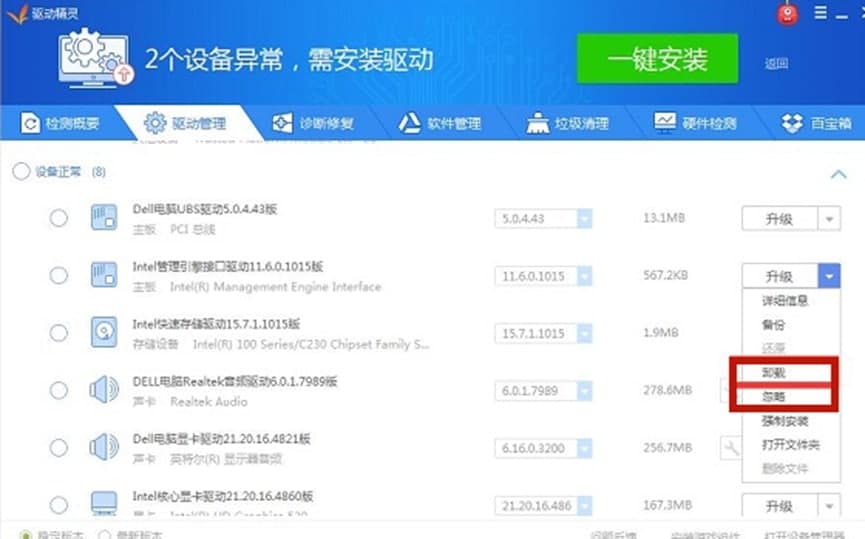Select the Intel快速存储驱动15.7.1.1015版 row circle
Screen dimensions: 865x539
(58, 333)
